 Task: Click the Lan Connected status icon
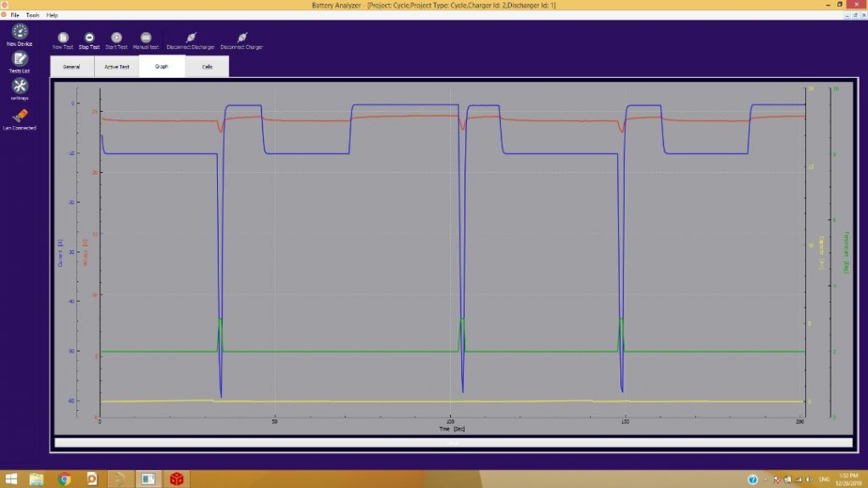click(x=19, y=115)
